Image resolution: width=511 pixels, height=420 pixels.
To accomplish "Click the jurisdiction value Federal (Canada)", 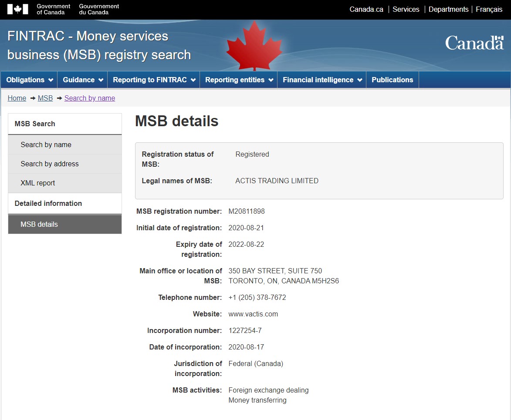I will [256, 364].
